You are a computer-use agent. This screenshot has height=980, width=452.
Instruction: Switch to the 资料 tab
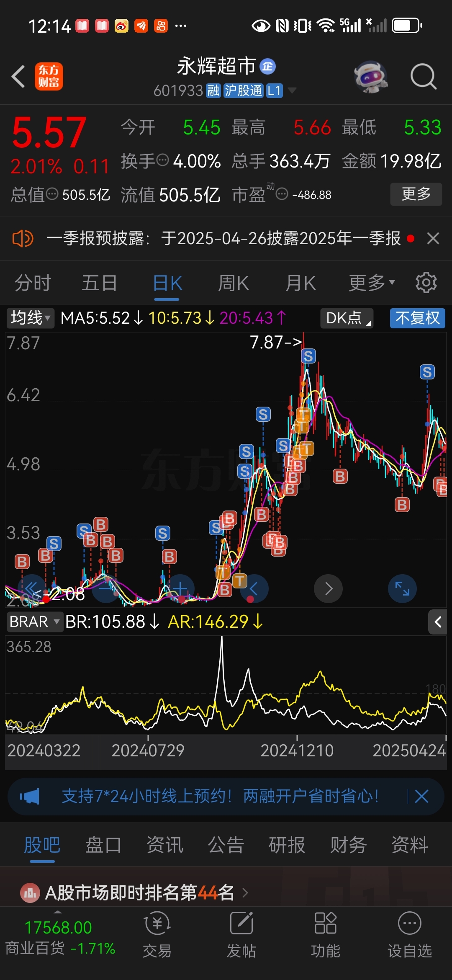(410, 845)
